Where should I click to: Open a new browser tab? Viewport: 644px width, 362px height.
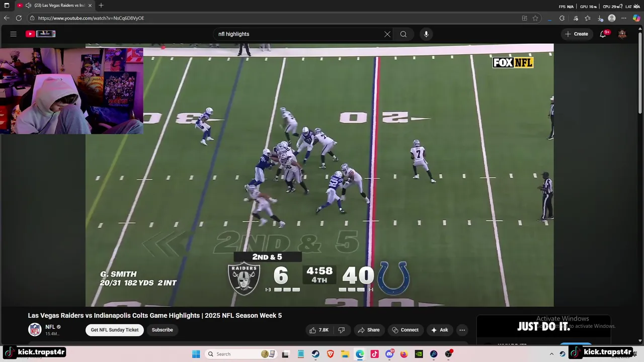101,6
